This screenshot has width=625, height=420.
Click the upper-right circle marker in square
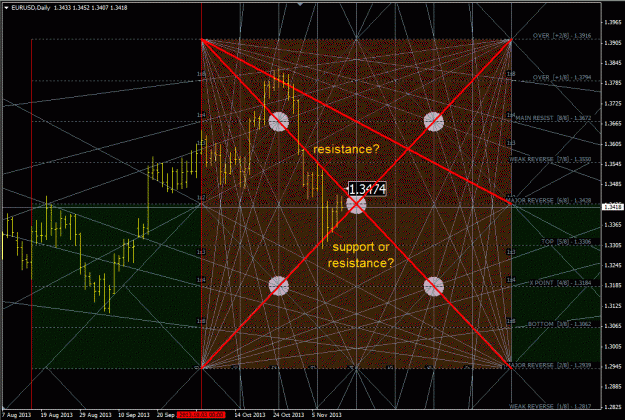pos(433,121)
